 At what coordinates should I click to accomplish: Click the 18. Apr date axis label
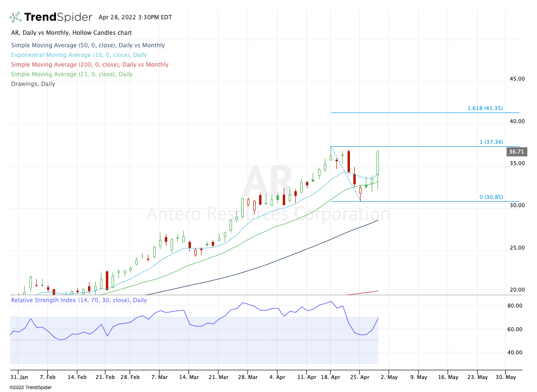click(x=331, y=378)
